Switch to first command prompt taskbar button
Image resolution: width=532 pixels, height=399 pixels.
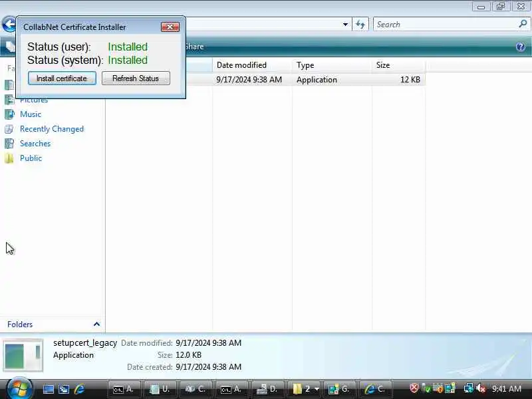click(x=124, y=389)
